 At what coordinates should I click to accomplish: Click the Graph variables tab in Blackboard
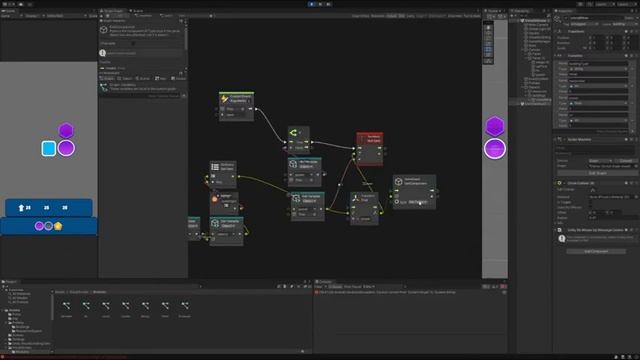pyautogui.click(x=107, y=78)
